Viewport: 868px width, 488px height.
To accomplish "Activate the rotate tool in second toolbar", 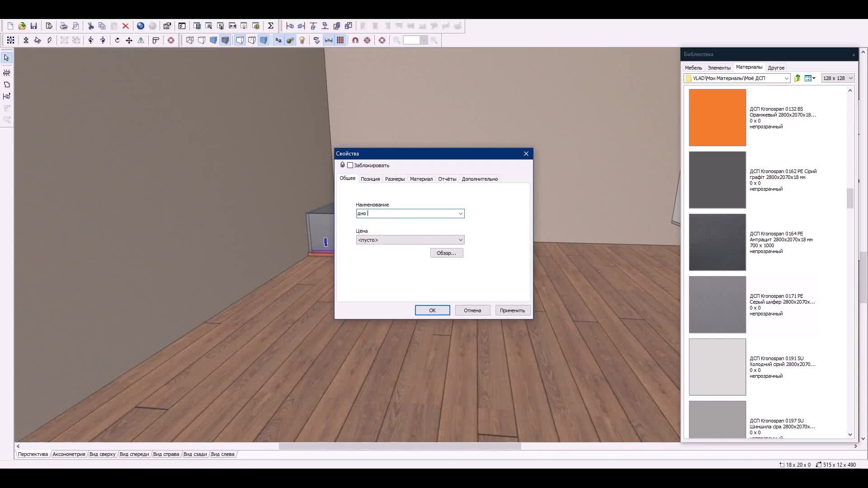I will point(117,40).
